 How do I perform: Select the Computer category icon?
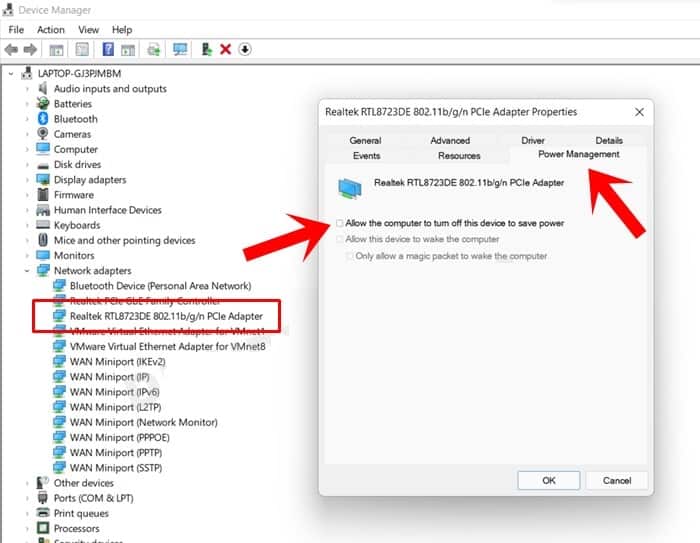coord(43,149)
